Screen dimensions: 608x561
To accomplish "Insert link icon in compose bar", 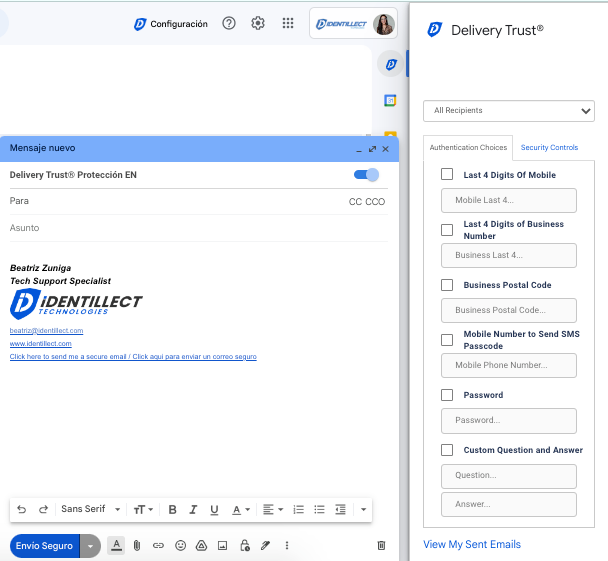I will coord(158,545).
